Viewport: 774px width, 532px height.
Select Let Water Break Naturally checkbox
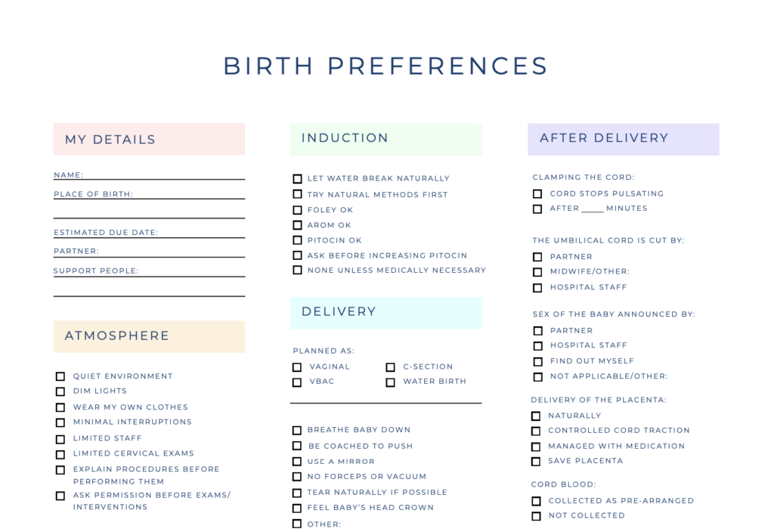point(297,178)
